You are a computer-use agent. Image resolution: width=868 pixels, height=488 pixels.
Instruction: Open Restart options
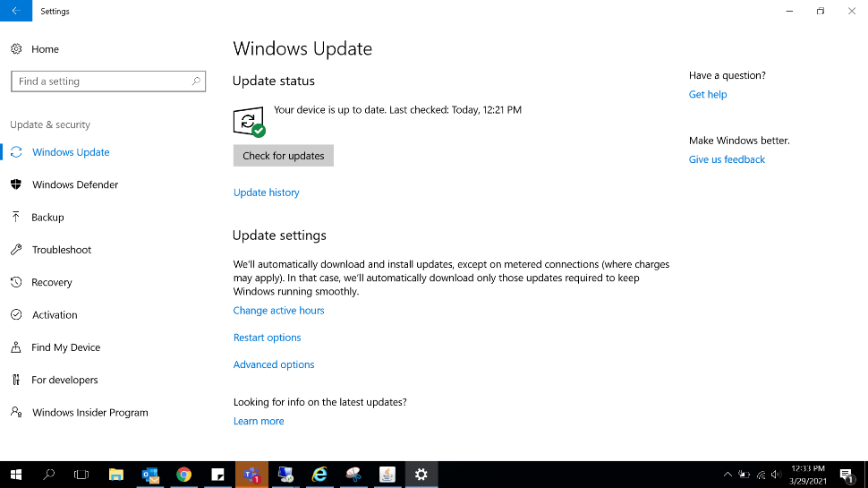coord(267,338)
